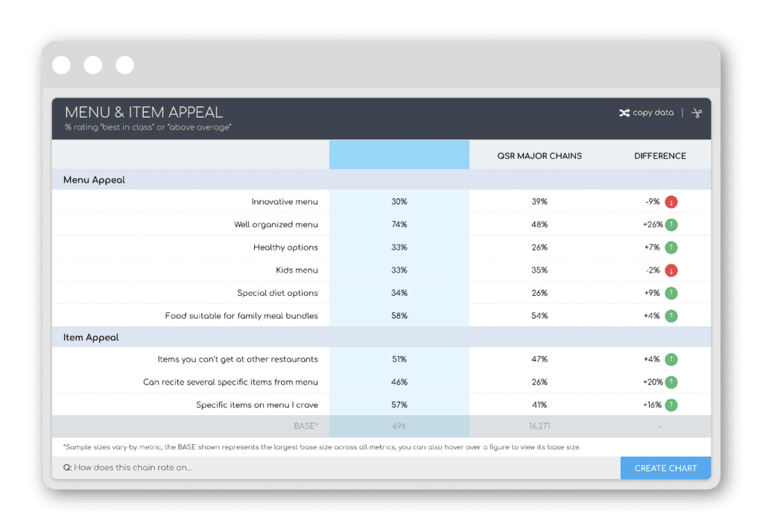Click the green +4% badge for family meal bundles
The height and width of the screenshot is (532, 763).
pos(671,315)
